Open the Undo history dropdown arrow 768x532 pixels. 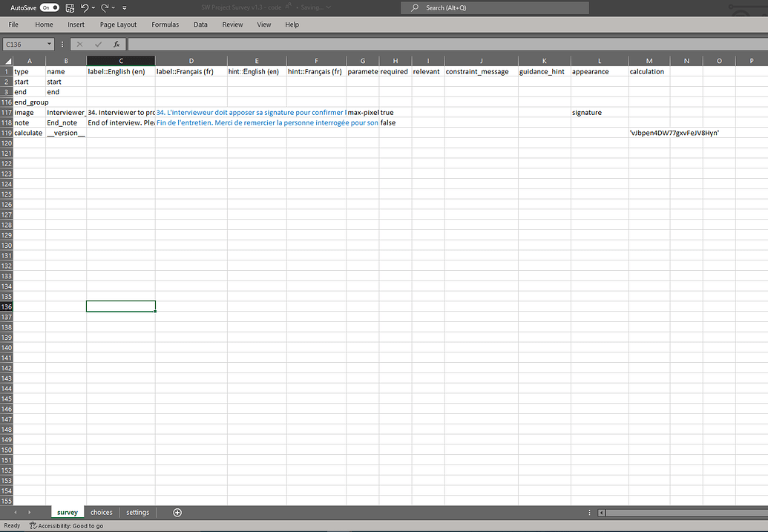tap(93, 7)
